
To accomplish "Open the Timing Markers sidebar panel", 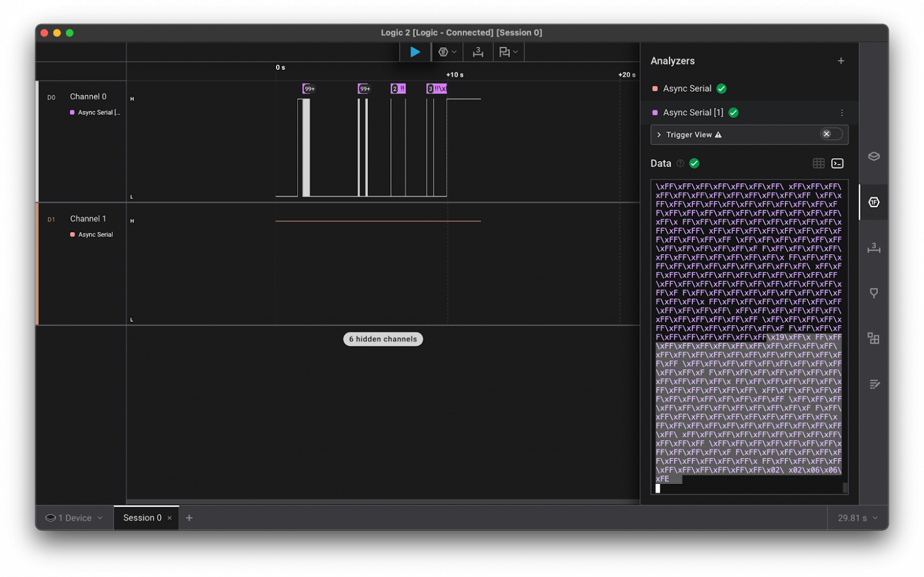I will click(x=874, y=293).
